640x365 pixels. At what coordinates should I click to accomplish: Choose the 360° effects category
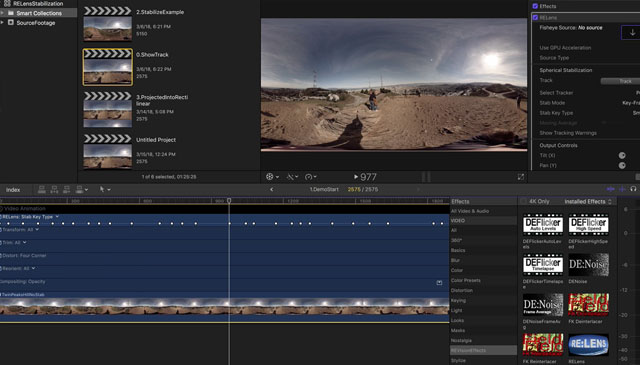coord(456,240)
